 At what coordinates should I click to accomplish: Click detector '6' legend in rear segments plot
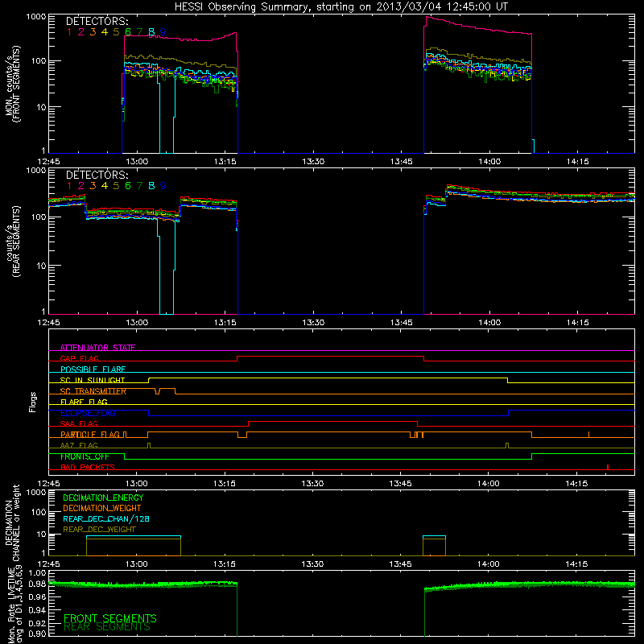128,186
